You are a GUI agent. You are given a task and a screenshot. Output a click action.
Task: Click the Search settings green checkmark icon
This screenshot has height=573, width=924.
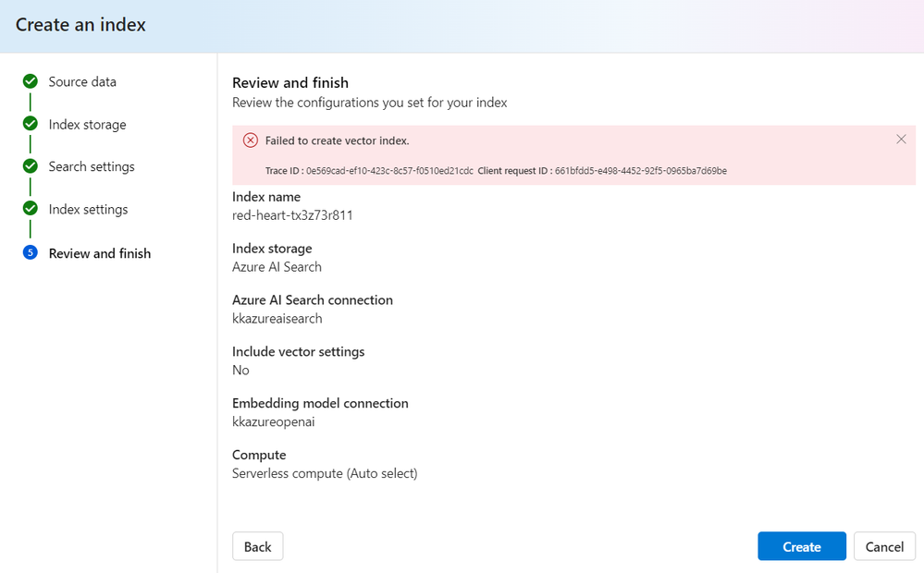coord(31,166)
